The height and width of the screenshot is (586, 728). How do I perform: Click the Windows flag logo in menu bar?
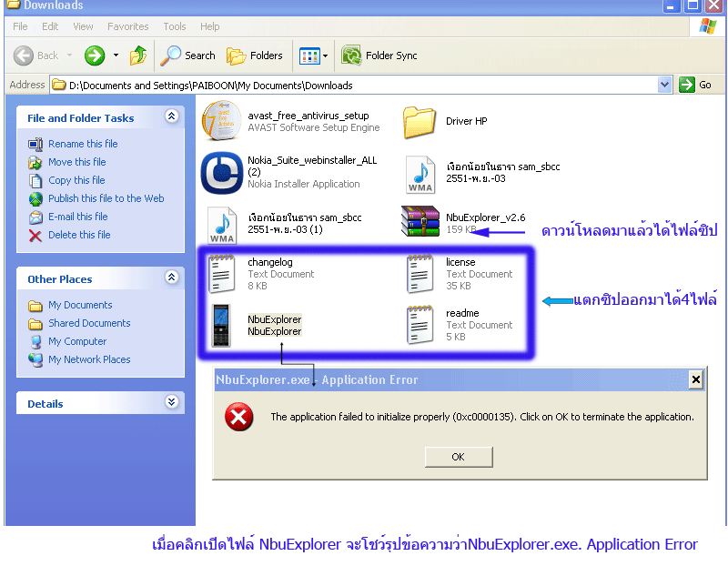tap(707, 26)
